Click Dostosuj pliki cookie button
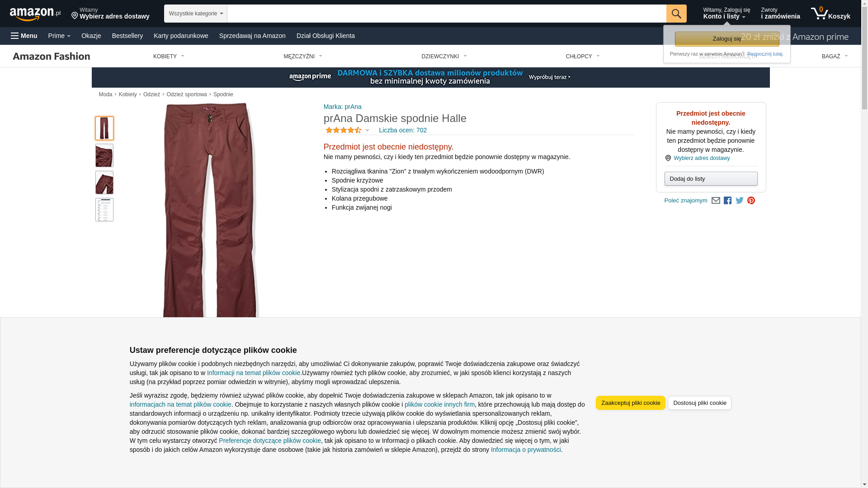Viewport: 868px width, 488px height. click(x=699, y=403)
